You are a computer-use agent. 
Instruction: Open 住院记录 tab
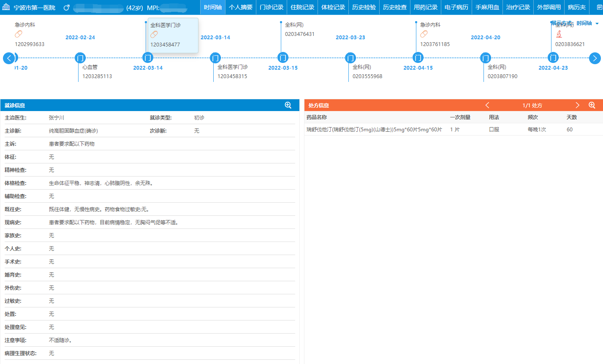302,7
